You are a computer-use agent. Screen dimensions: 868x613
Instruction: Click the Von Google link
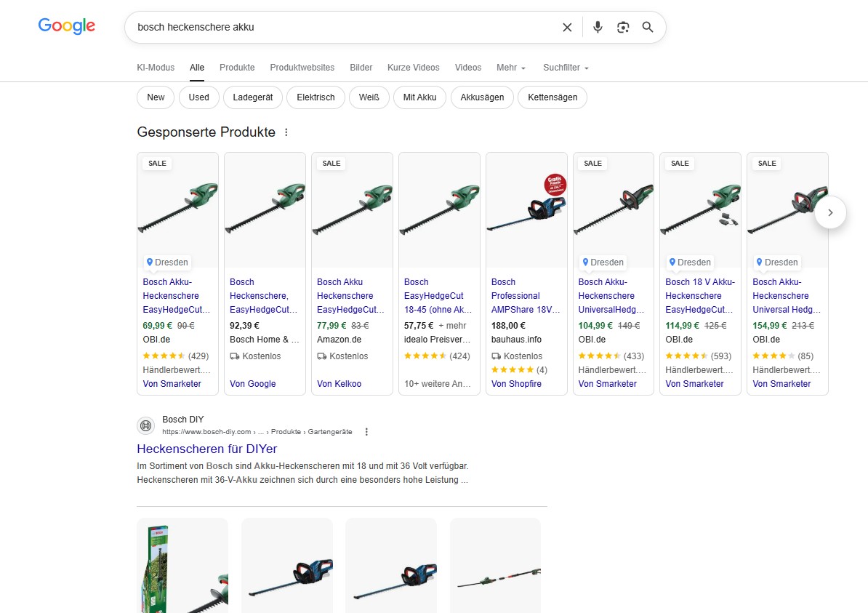(x=252, y=384)
